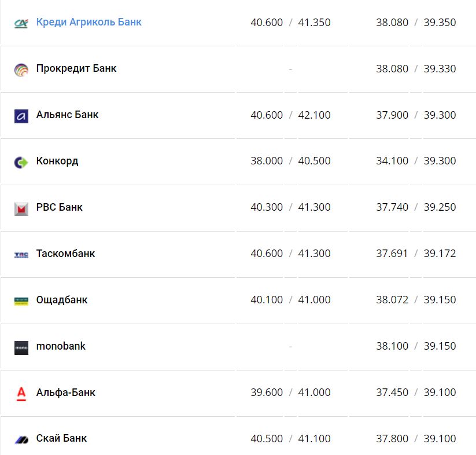Select the Альянс Банк name
Screen dimensions: 476x455
67,115
